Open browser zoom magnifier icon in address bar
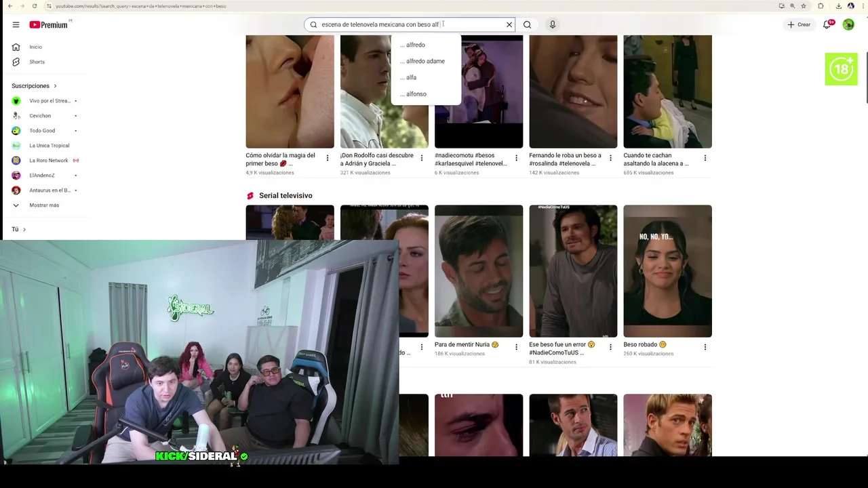Viewport: 868px width, 488px height. click(793, 6)
